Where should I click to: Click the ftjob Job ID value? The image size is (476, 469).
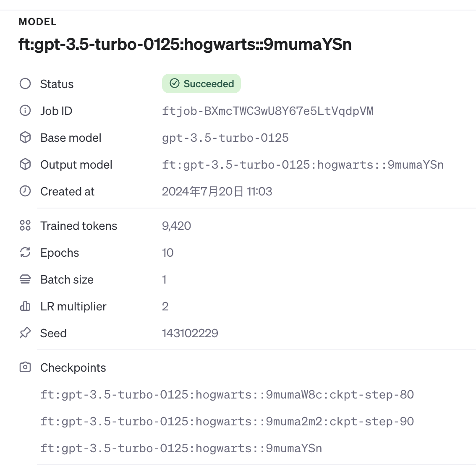267,111
